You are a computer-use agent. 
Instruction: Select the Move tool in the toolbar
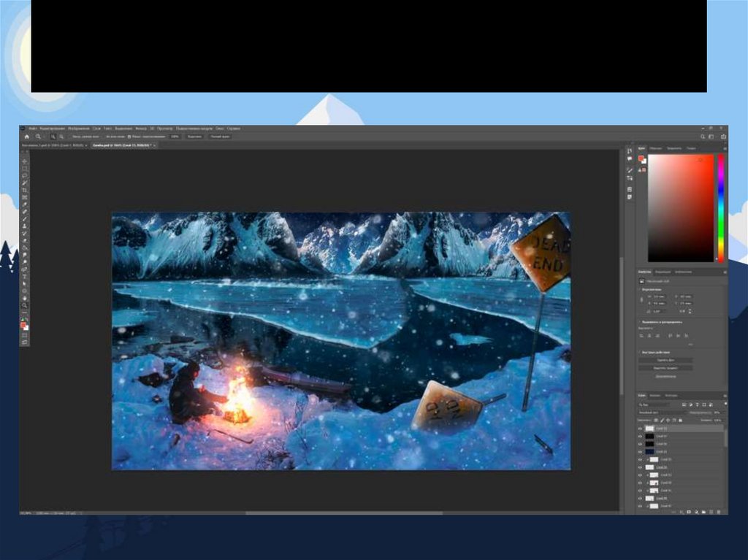coord(24,161)
